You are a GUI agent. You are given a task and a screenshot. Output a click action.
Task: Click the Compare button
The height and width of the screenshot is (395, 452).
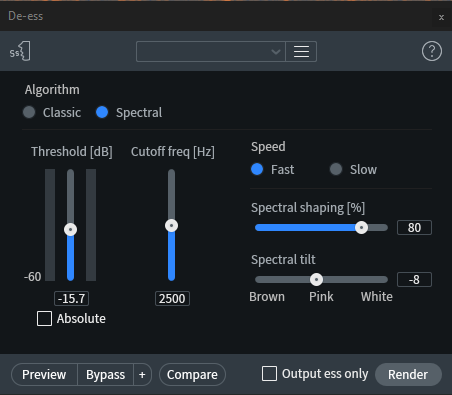pyautogui.click(x=192, y=374)
